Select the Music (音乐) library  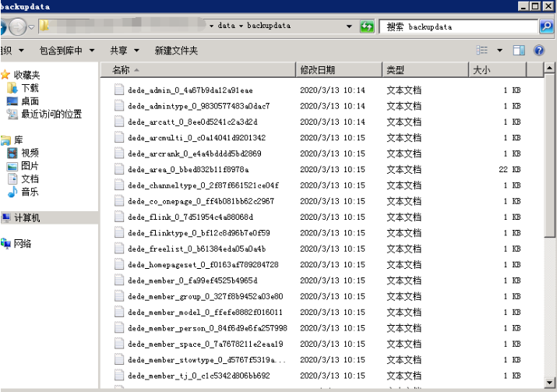(30, 192)
